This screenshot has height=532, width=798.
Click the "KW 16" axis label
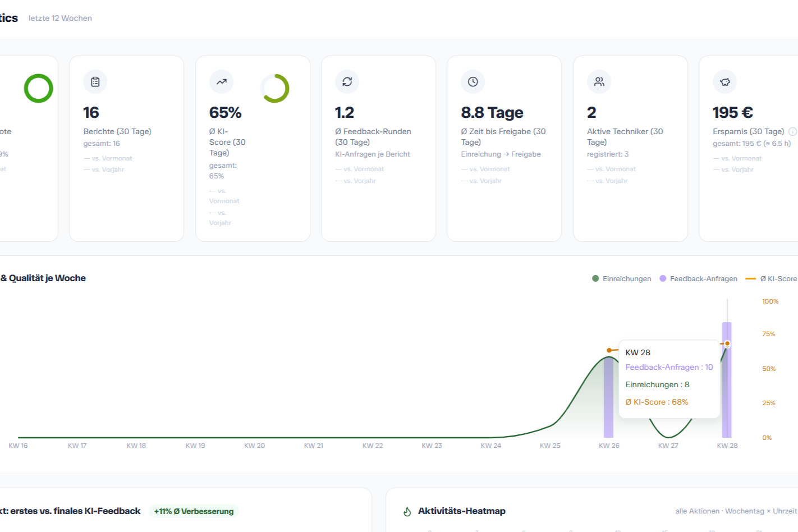pyautogui.click(x=18, y=446)
